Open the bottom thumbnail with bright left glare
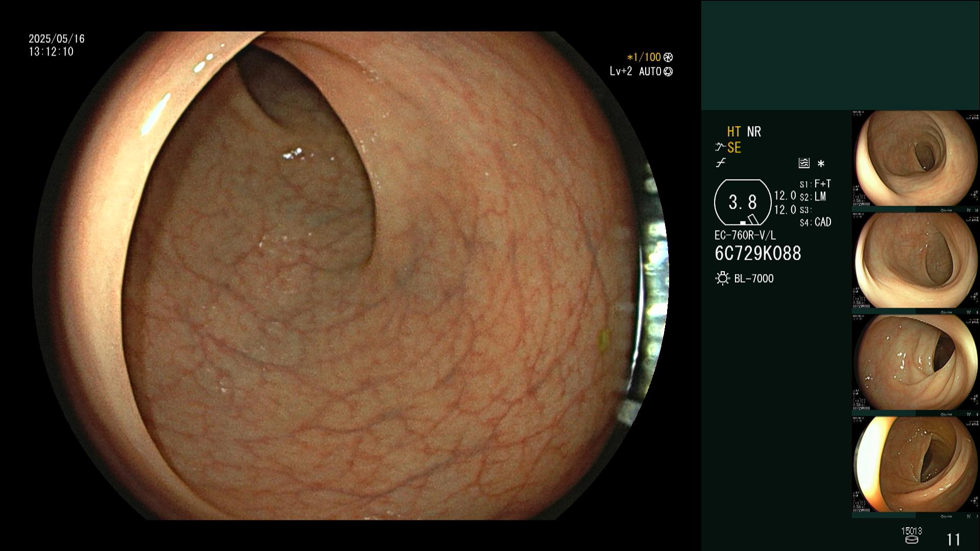 [x=916, y=465]
